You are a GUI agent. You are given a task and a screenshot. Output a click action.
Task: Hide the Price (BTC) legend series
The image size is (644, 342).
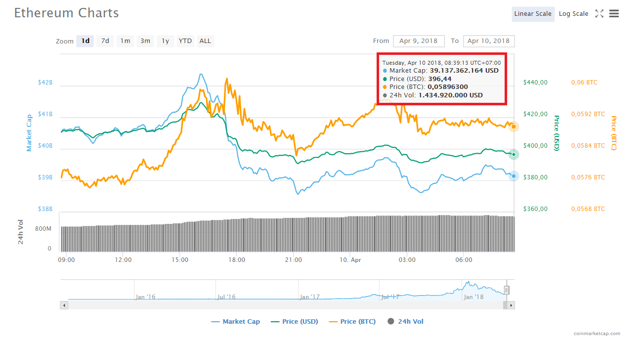pyautogui.click(x=352, y=321)
